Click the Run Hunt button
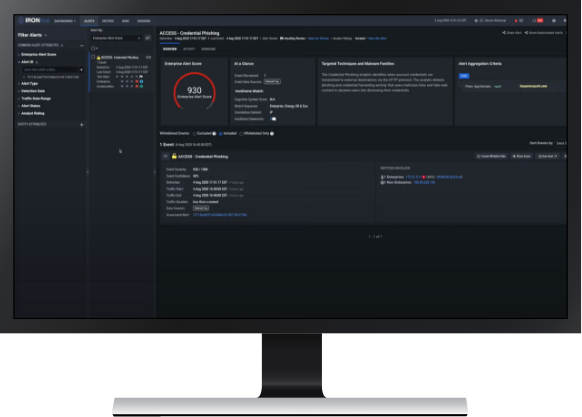 click(547, 156)
